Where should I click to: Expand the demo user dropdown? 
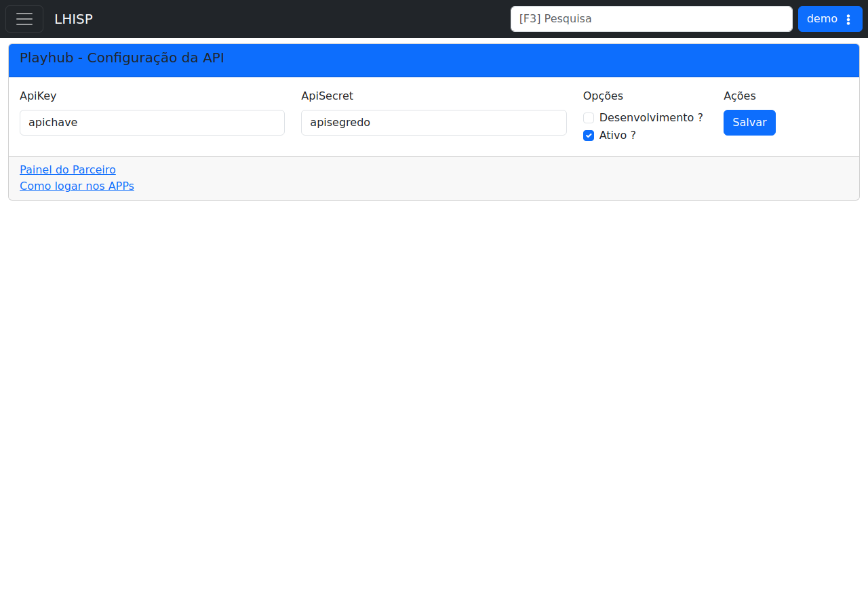pyautogui.click(x=830, y=19)
